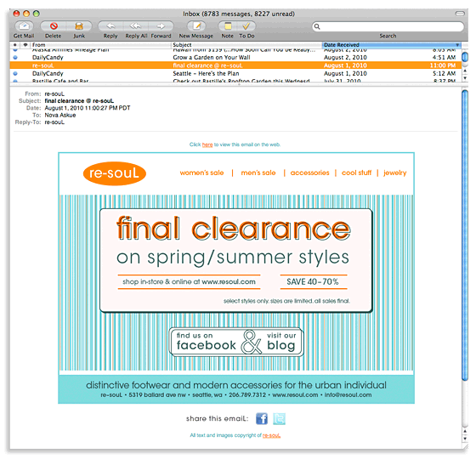Screen dimensions: 476x459
Task: Open search options magnifier dropdown
Action: 317,26
